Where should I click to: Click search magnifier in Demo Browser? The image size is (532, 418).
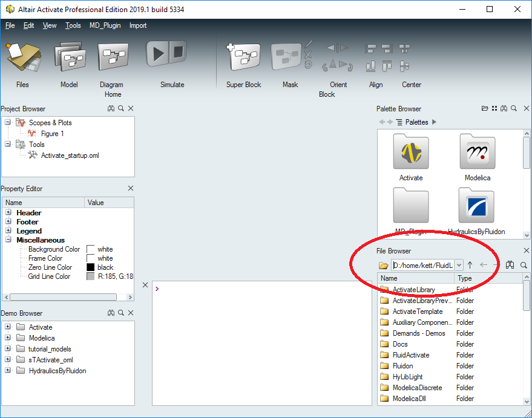[x=121, y=313]
